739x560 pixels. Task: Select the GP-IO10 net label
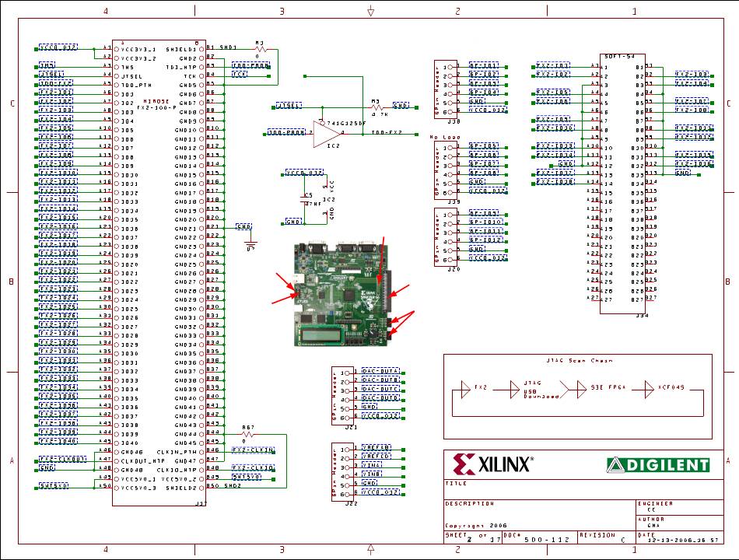coord(486,222)
